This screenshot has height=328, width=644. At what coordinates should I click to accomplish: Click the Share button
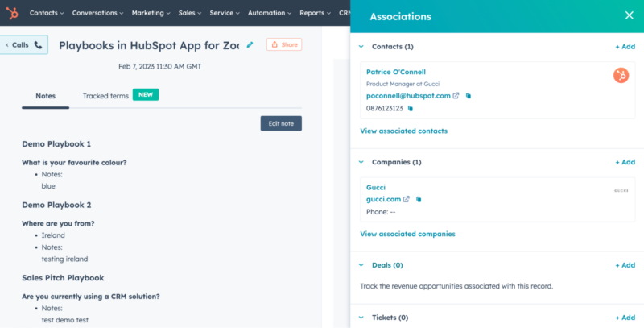[x=284, y=44]
